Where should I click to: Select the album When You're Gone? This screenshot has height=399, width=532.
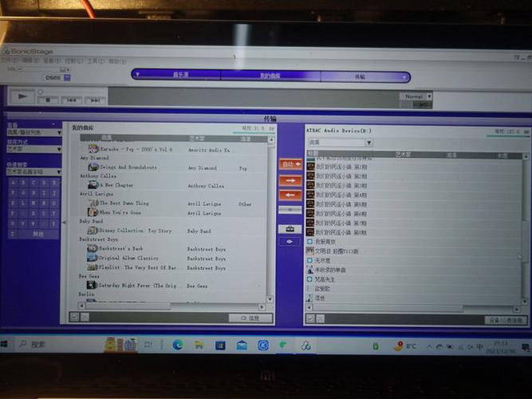coord(120,212)
